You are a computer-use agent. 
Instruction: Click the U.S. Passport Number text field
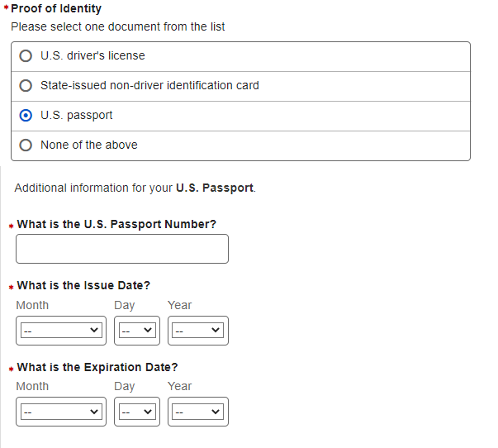coord(121,249)
